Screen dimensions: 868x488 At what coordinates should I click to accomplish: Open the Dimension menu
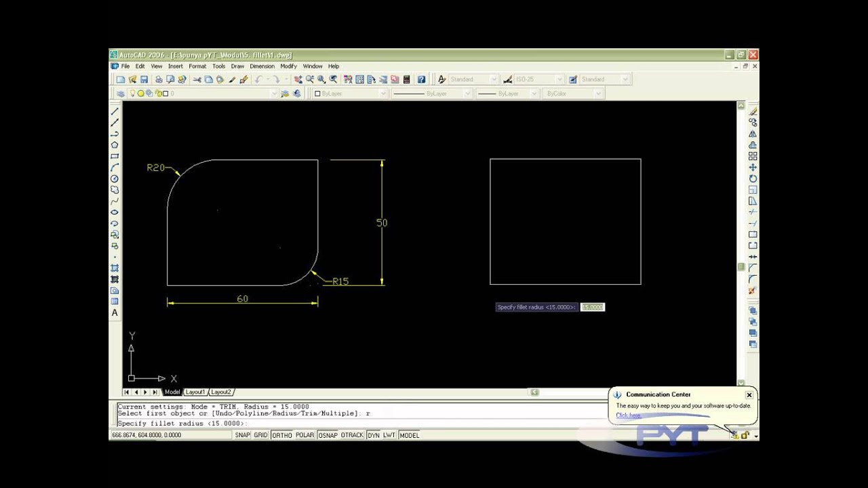click(x=262, y=66)
